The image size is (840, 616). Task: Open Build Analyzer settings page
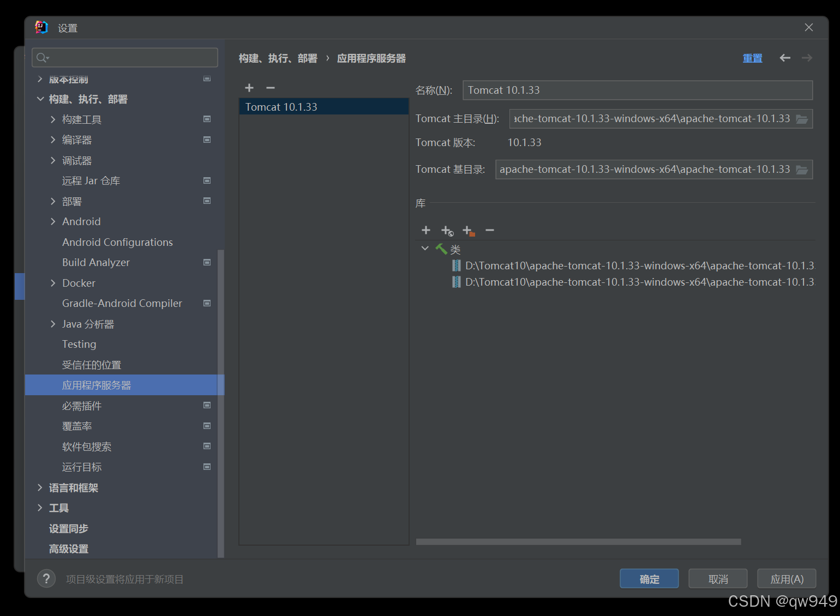(96, 262)
